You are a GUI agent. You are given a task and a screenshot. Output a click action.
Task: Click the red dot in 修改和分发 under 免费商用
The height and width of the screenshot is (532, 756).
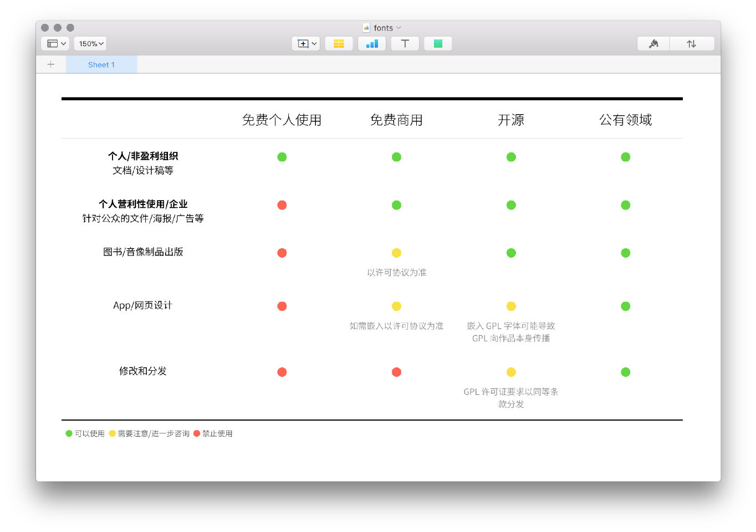pyautogui.click(x=396, y=372)
